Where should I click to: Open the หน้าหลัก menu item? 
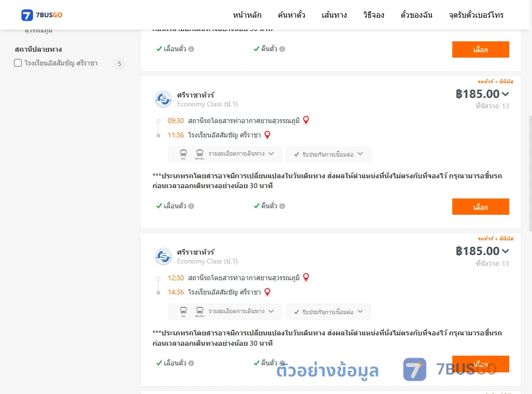pyautogui.click(x=247, y=15)
